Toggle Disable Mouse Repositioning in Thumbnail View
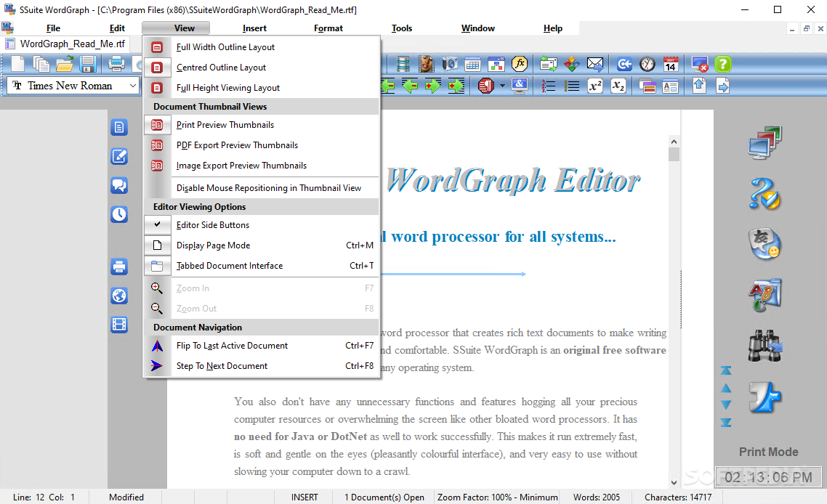827x504 pixels. point(262,188)
